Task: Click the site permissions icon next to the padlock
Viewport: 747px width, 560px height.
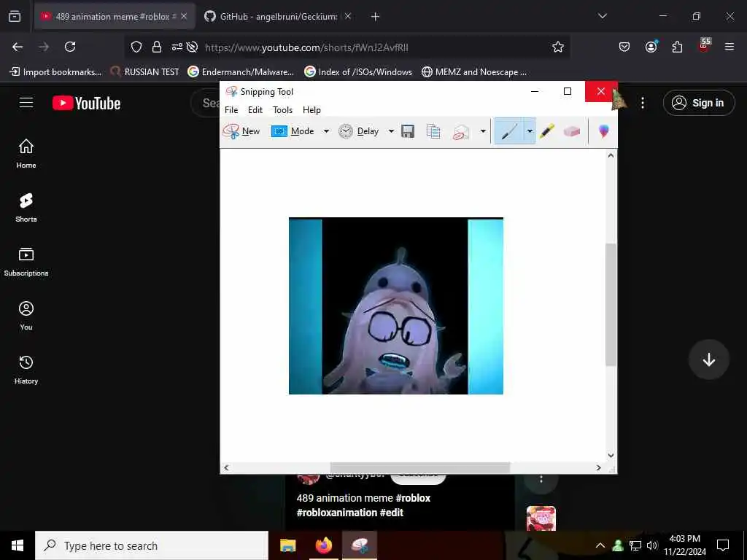Action: [x=177, y=47]
